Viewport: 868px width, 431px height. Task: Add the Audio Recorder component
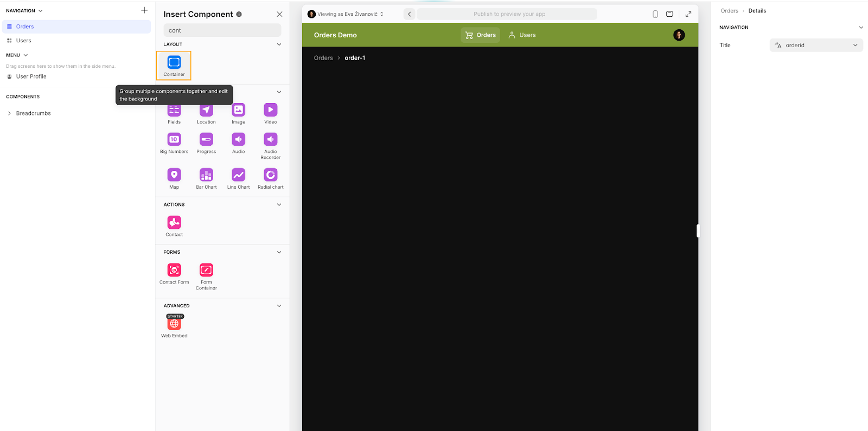pyautogui.click(x=271, y=146)
